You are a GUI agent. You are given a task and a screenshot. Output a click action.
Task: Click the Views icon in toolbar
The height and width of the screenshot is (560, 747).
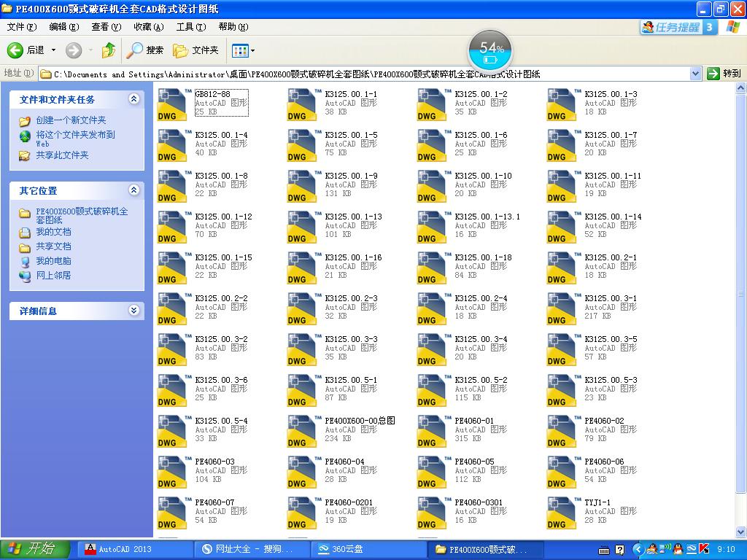pos(240,50)
